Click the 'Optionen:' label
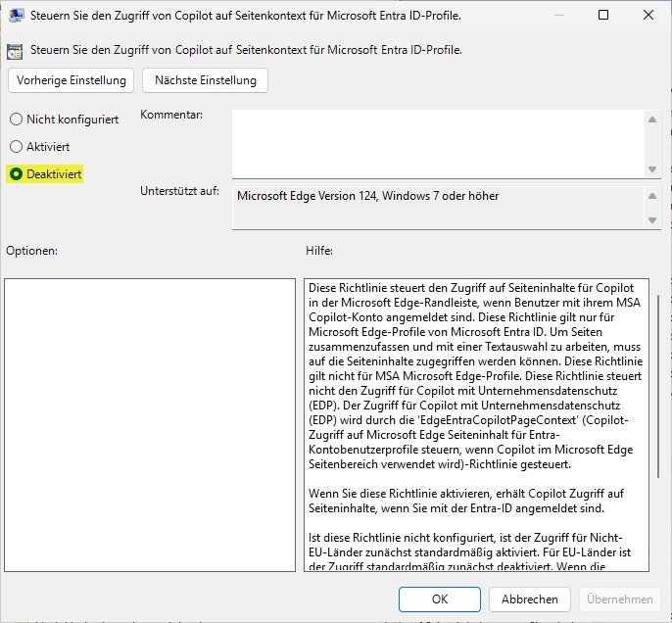 tap(31, 251)
